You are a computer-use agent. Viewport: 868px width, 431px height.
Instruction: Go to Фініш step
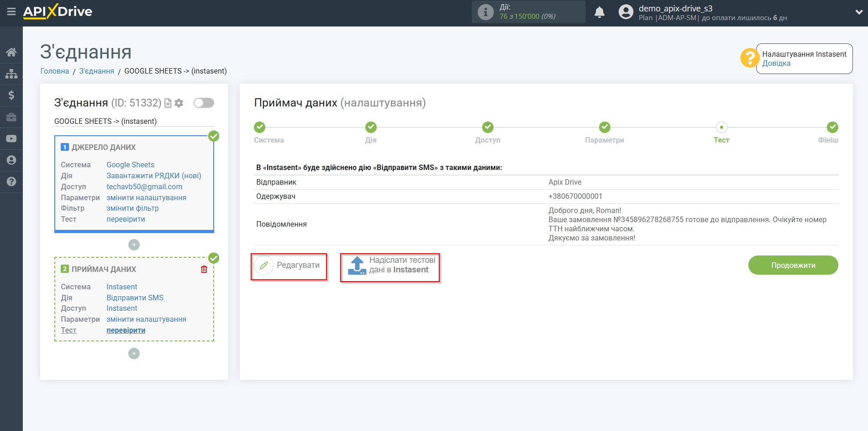point(832,127)
